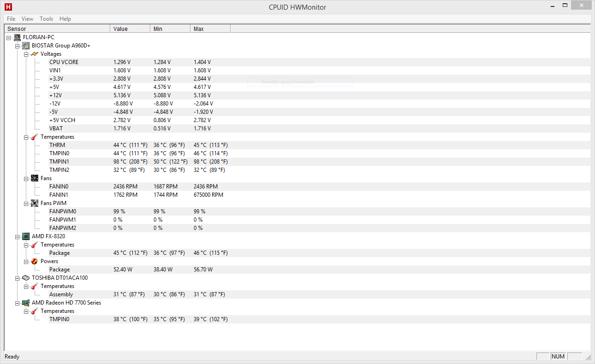Click the Sensor column header
The image size is (595, 364).
57,29
